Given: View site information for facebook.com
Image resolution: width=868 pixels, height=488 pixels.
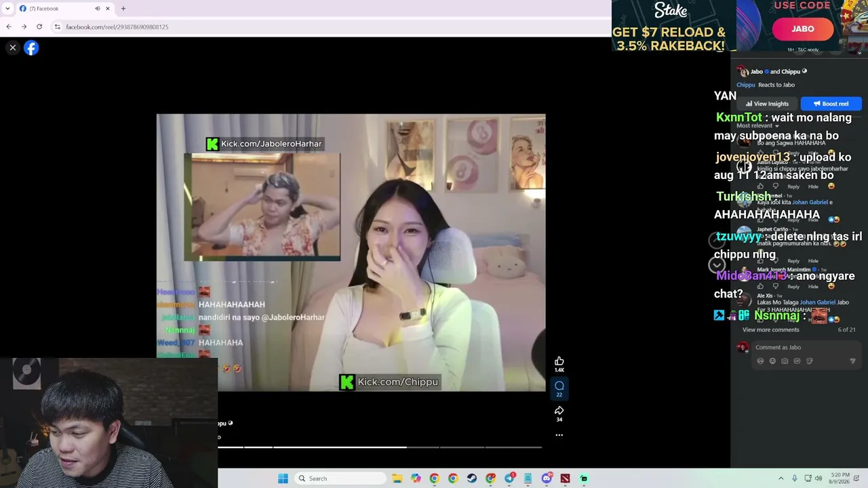Looking at the screenshot, I should tap(58, 26).
